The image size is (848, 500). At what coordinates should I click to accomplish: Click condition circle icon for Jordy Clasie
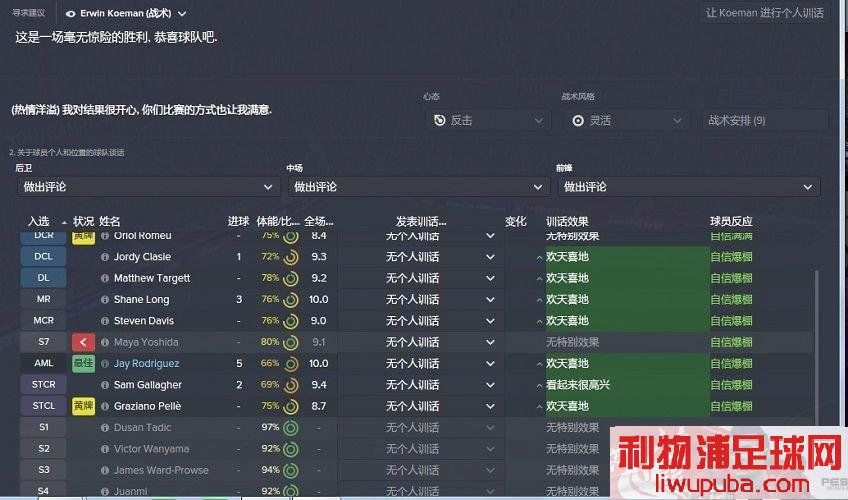[291, 257]
